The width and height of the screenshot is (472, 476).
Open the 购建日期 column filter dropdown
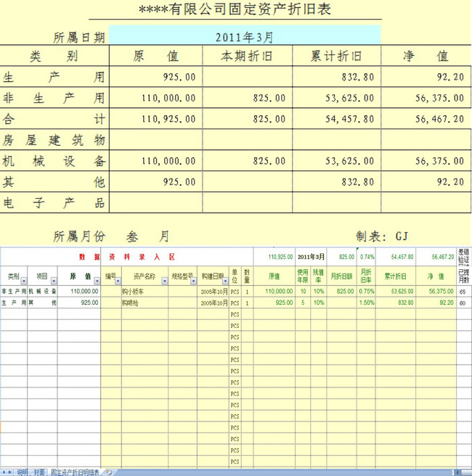pyautogui.click(x=225, y=281)
